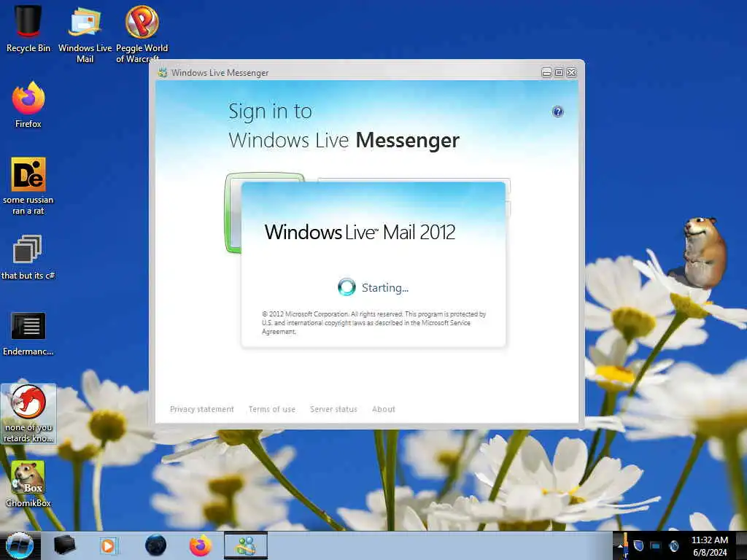Open the Windows Start orb
Image resolution: width=747 pixels, height=560 pixels.
click(20, 545)
